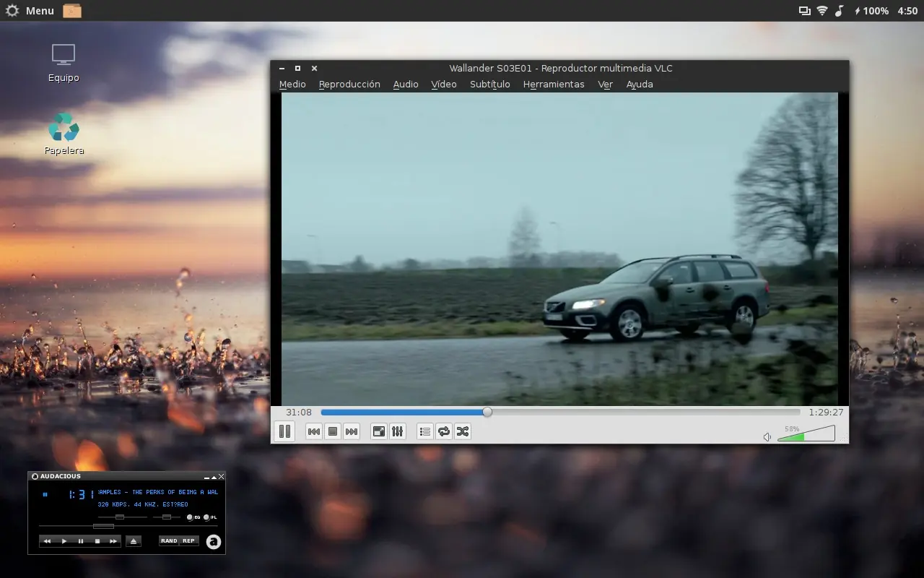Click the round Audacious logo button
This screenshot has width=924, height=578.
(x=213, y=542)
